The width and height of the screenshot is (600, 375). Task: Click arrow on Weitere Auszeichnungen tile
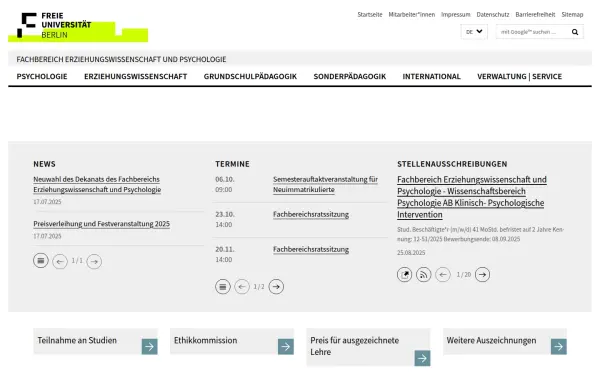pyautogui.click(x=559, y=347)
